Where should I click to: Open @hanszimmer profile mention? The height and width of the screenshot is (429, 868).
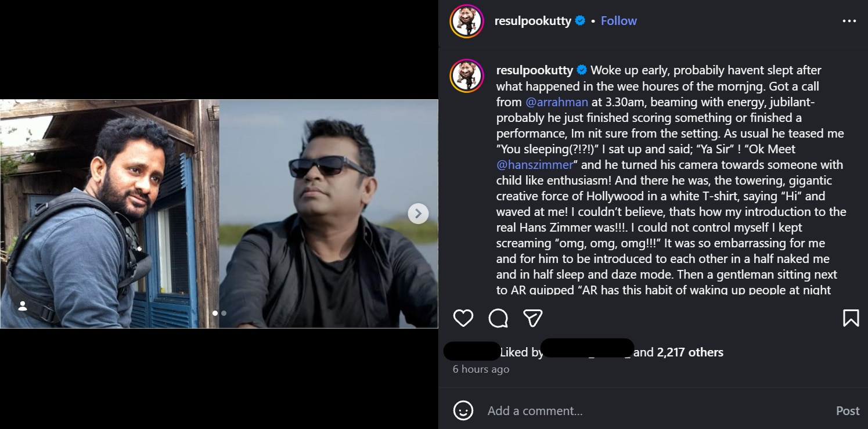click(x=534, y=164)
